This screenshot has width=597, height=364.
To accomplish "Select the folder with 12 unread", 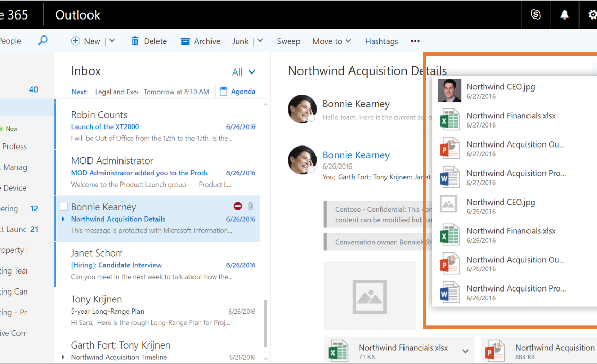I will click(27, 208).
